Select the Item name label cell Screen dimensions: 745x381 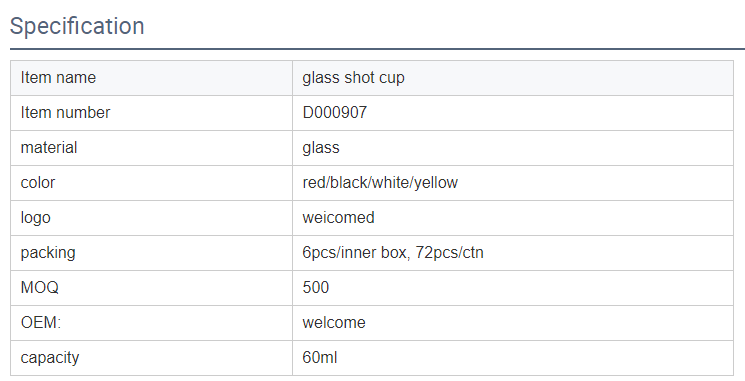152,78
